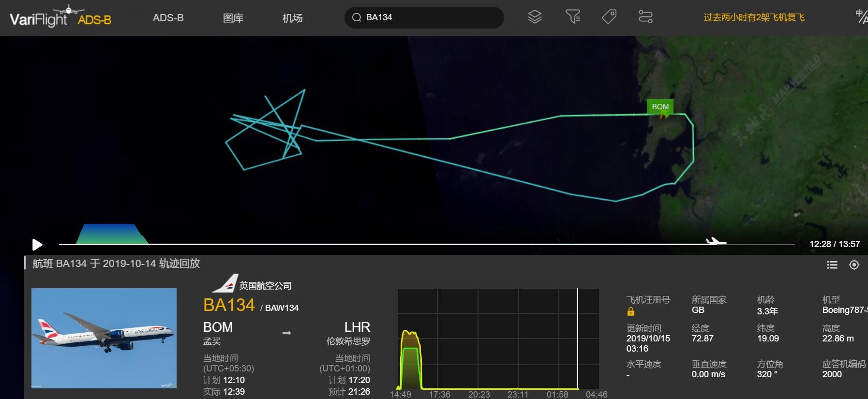Open the ADS-B menu tab
This screenshot has width=868, height=399.
pos(168,18)
